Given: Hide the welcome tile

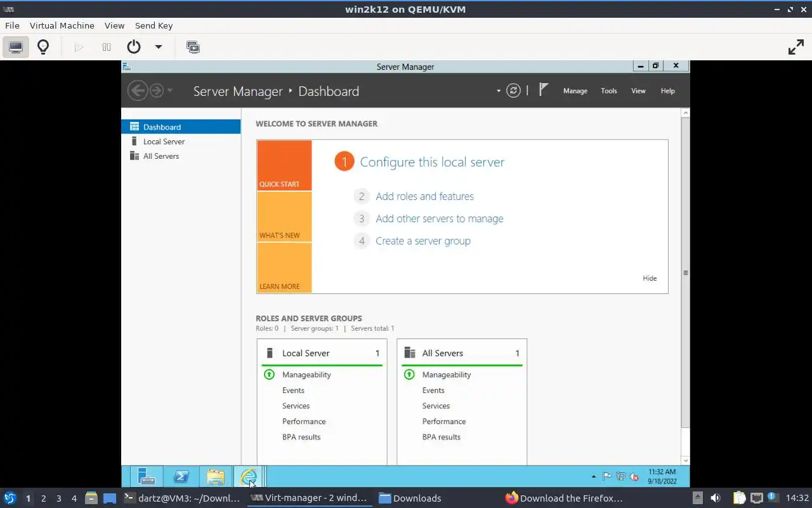Looking at the screenshot, I should tap(650, 278).
